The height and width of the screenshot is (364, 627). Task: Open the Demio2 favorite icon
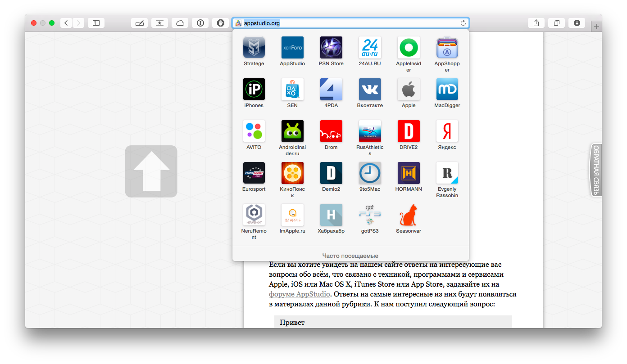click(331, 173)
